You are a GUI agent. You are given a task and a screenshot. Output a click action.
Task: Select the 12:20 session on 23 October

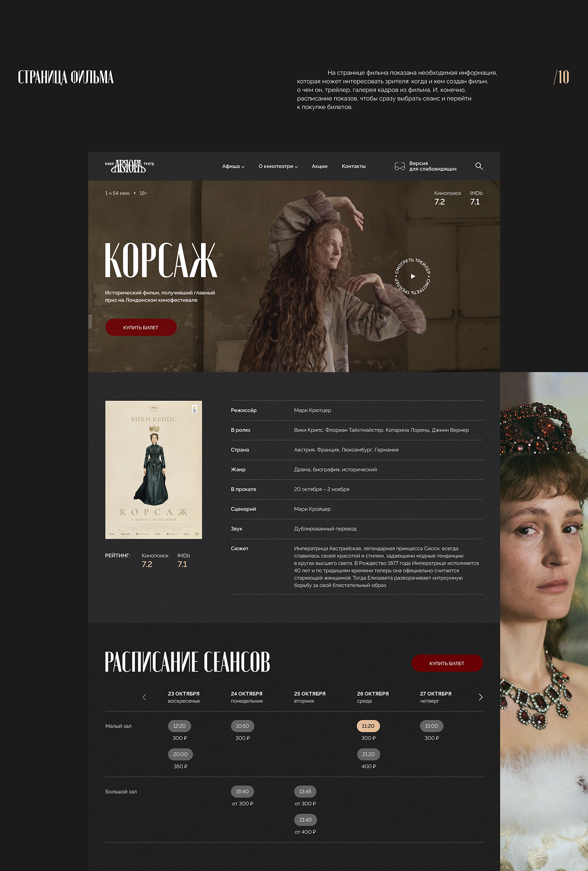click(179, 726)
